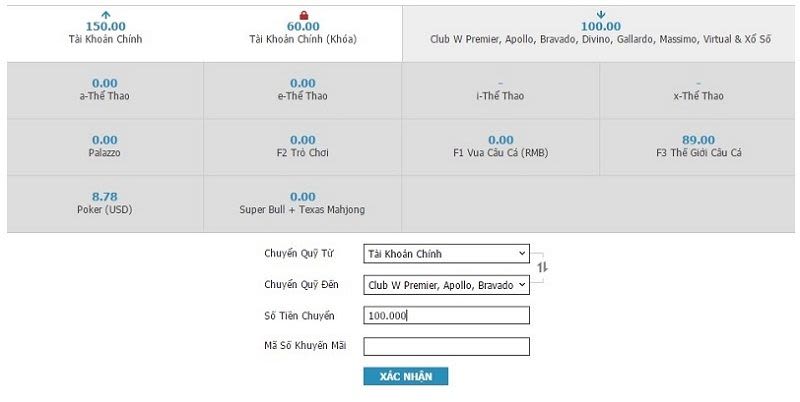This screenshot has width=800, height=402.
Task: Pick the Poker (USD) wallet cell
Action: point(105,204)
